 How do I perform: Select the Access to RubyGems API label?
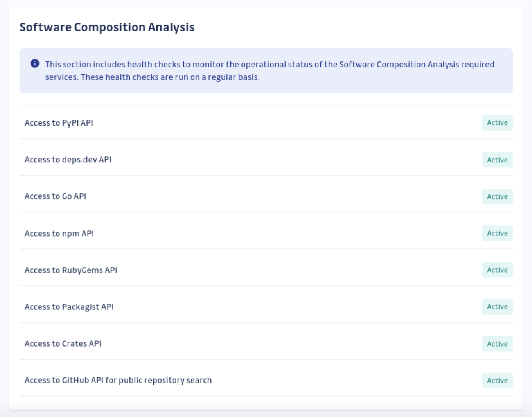pos(71,270)
